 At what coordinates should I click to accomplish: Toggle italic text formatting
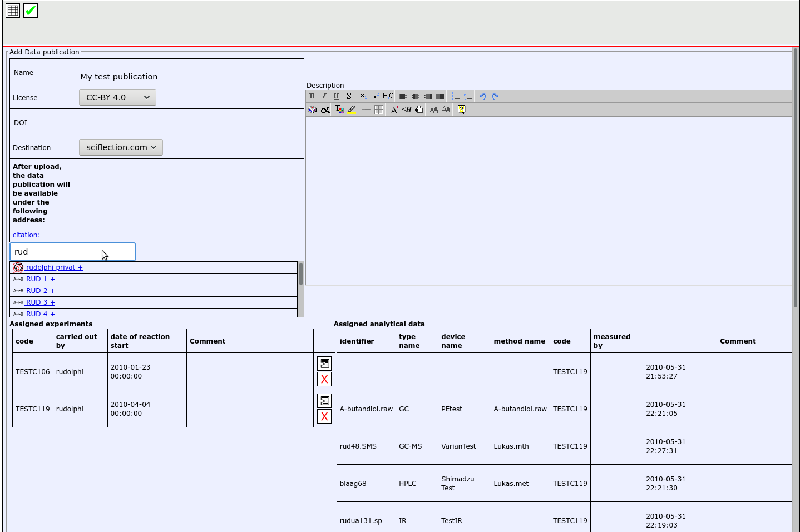click(x=324, y=96)
